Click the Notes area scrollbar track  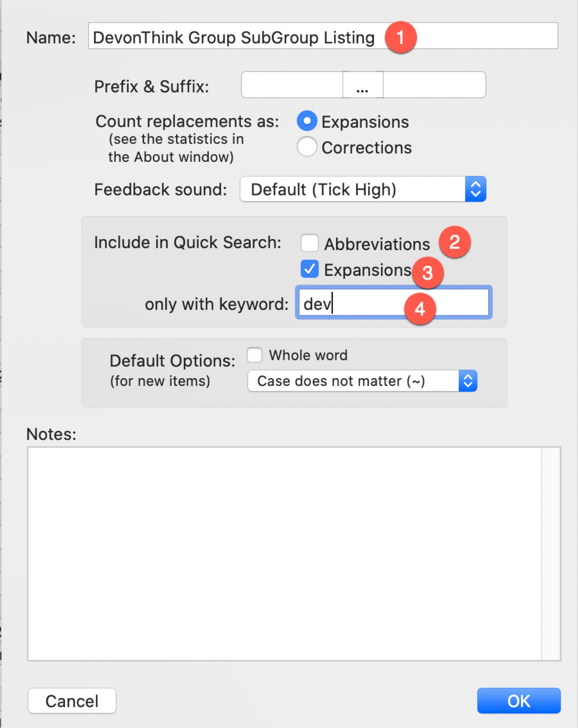(551, 553)
